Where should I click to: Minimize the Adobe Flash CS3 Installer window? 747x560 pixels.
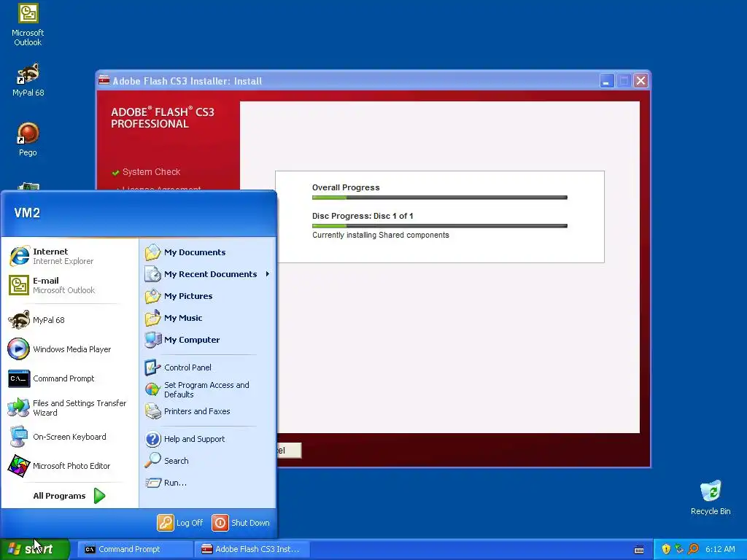tap(606, 81)
